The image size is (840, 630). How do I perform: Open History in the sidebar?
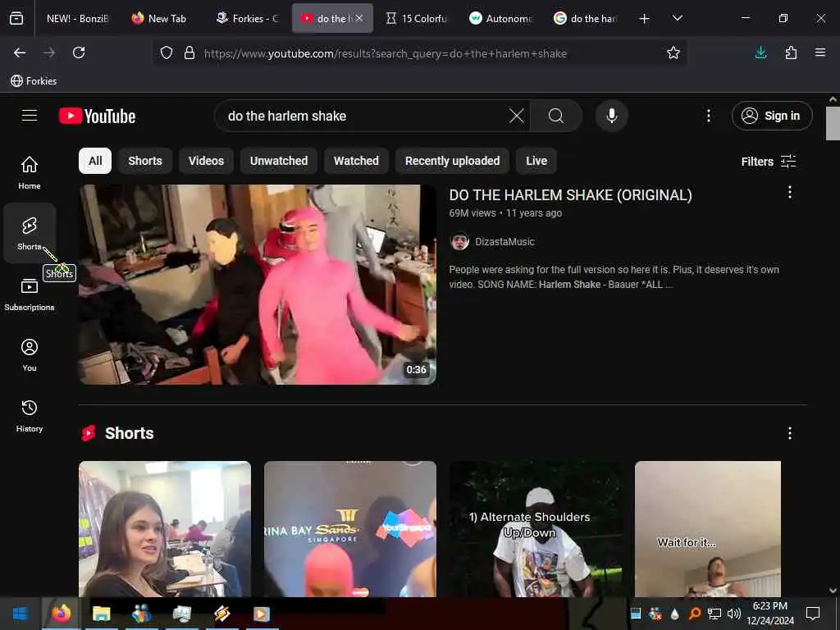30,416
